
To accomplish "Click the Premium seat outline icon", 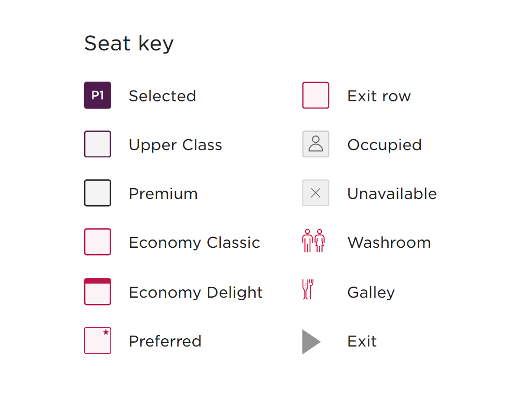I will (97, 193).
